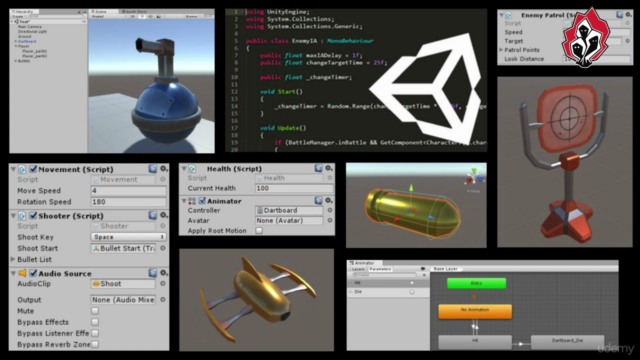Enable the Bypass Listener Effects checkbox
Image resolution: width=640 pixels, height=360 pixels.
(95, 333)
